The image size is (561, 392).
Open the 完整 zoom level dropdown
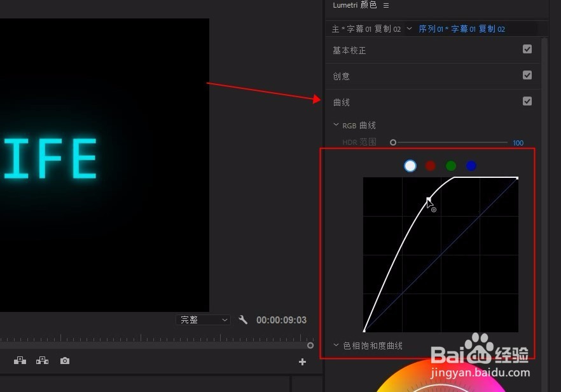[202, 320]
